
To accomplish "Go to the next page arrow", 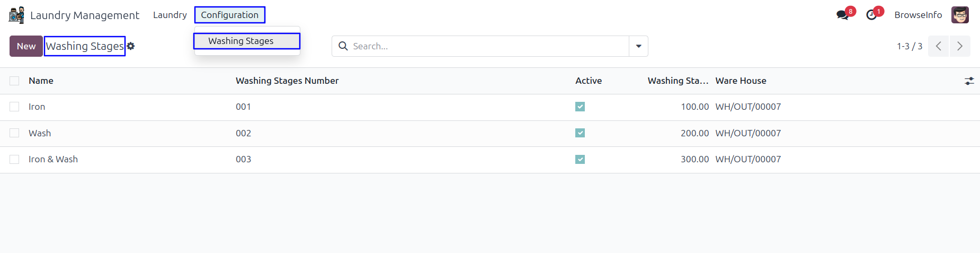I will pos(960,46).
